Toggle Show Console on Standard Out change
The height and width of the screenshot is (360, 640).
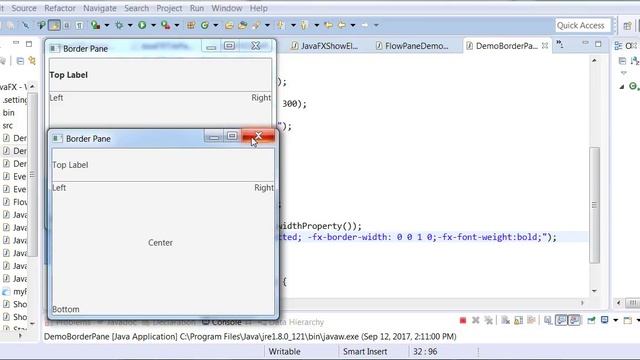point(561,320)
